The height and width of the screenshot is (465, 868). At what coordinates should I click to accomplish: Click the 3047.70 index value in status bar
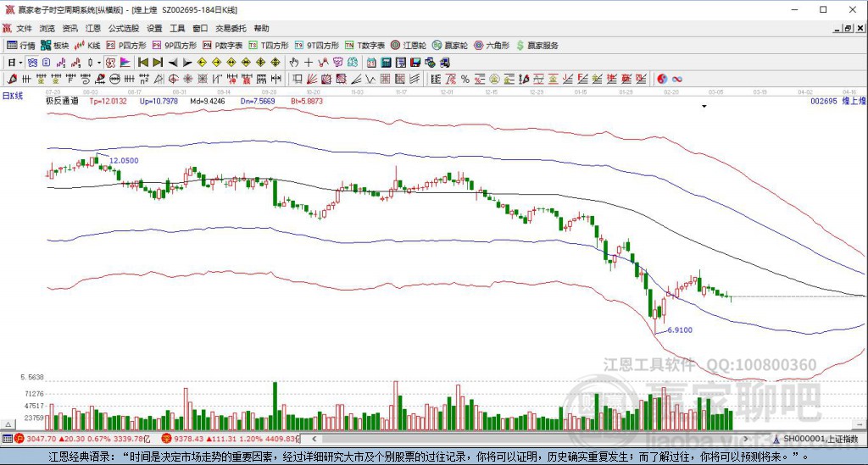41,439
